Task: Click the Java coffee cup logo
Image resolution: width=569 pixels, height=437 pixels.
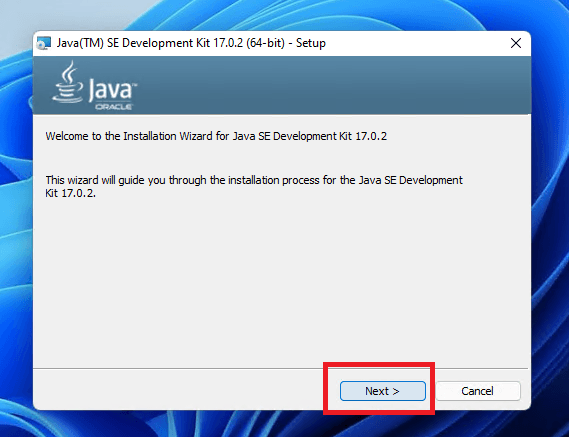Action: (x=67, y=82)
